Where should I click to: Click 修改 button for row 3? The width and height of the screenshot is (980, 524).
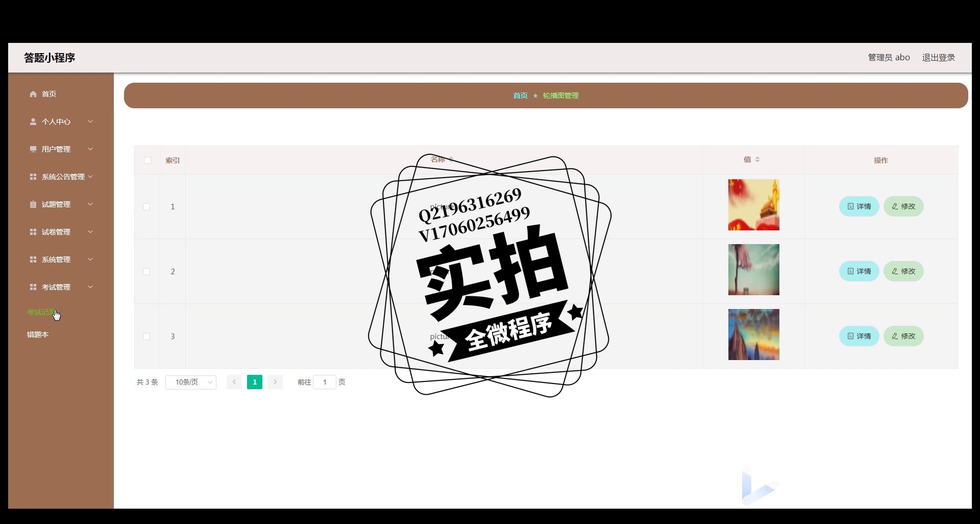[x=903, y=336]
